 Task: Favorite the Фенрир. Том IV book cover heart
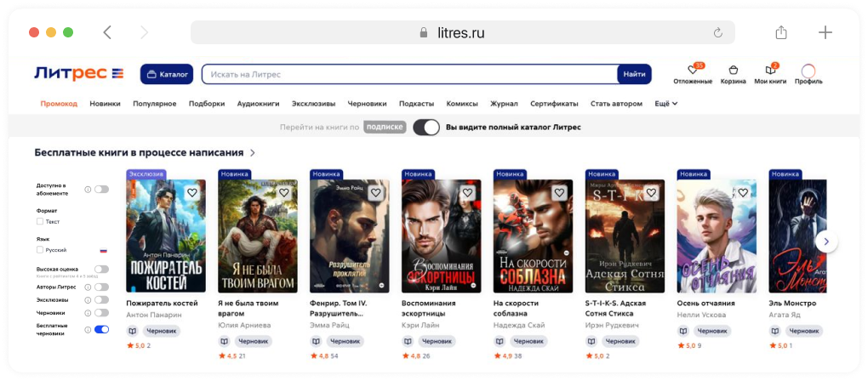[x=376, y=192]
